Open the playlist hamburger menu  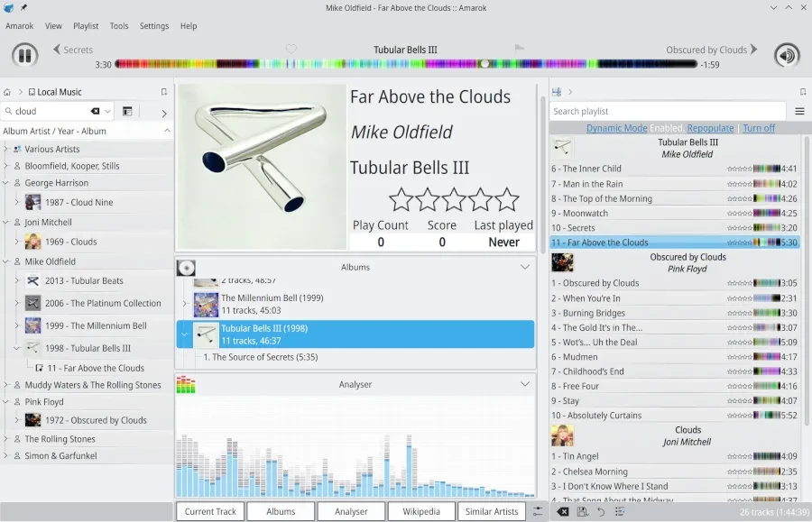[799, 112]
